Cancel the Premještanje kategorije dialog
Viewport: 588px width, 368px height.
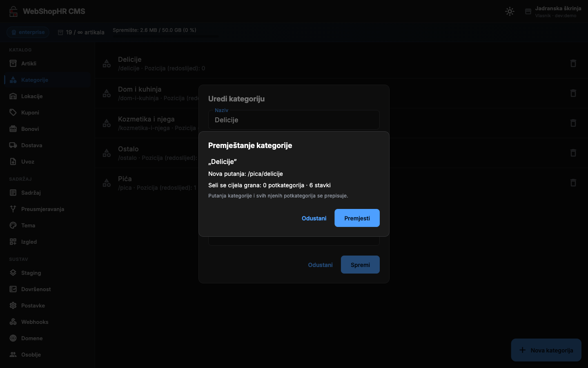(x=314, y=218)
